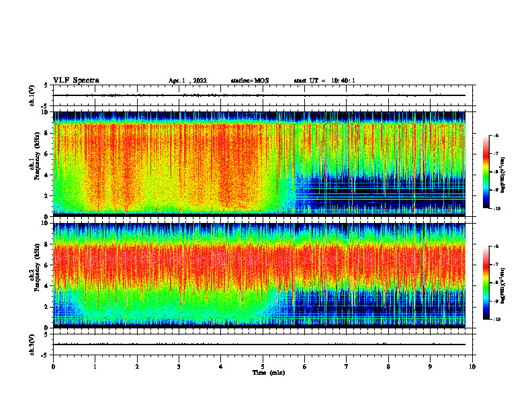532x411 pixels.
Task: Select the date text "Apr. 1, 2022"
Action: coord(187,81)
